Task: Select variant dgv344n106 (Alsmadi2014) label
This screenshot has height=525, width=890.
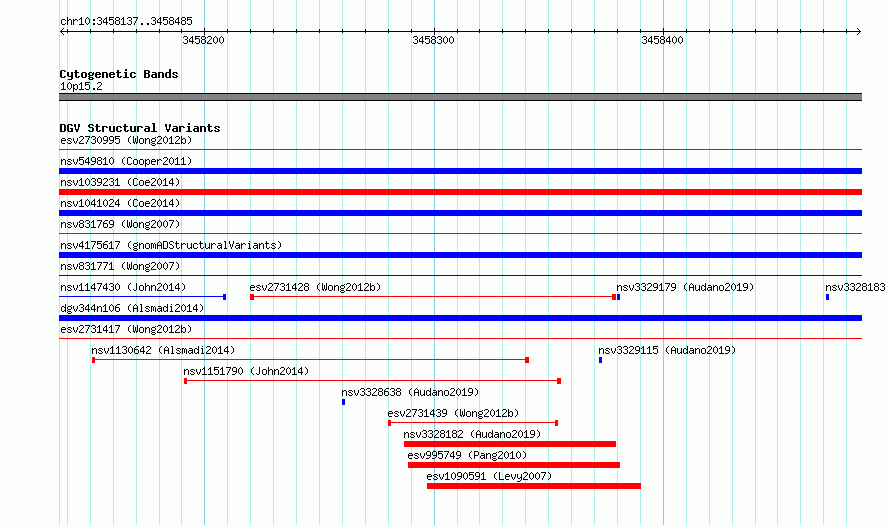Action: point(132,308)
